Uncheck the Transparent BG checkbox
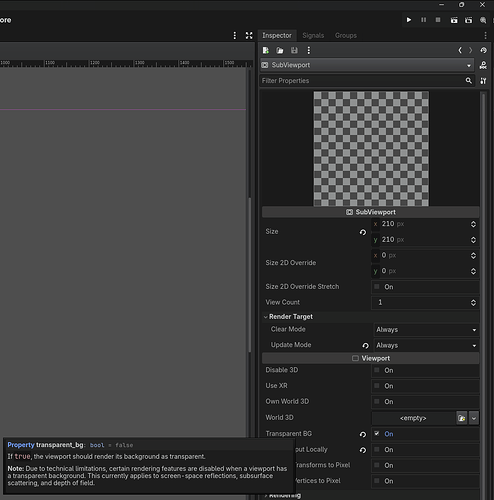 (377, 434)
